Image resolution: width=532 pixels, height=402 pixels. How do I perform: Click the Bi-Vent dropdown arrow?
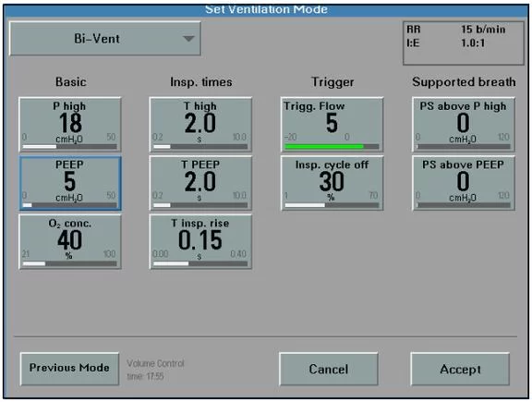(188, 39)
